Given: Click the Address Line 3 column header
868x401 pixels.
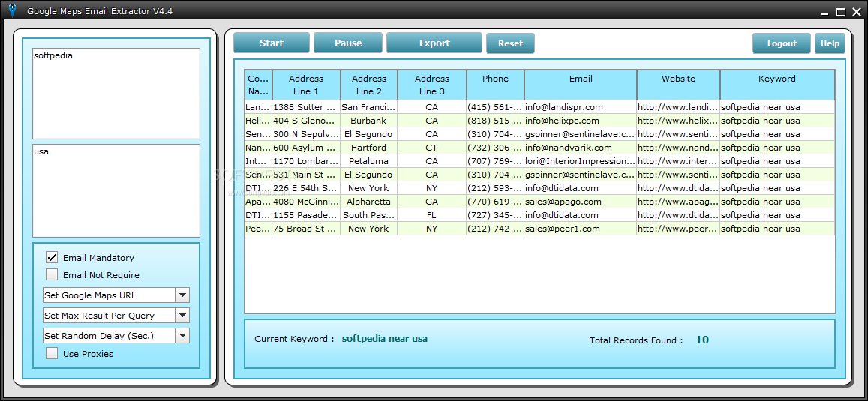Looking at the screenshot, I should tap(432, 85).
